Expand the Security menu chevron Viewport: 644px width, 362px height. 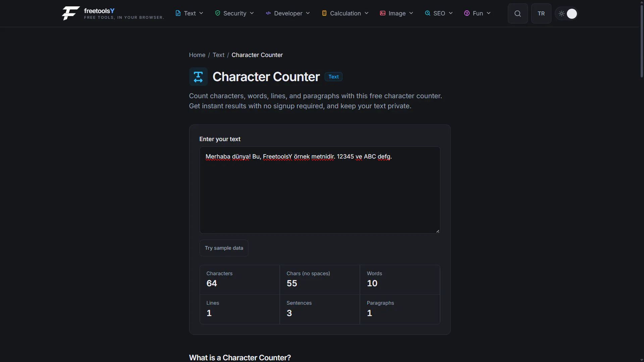(x=252, y=13)
